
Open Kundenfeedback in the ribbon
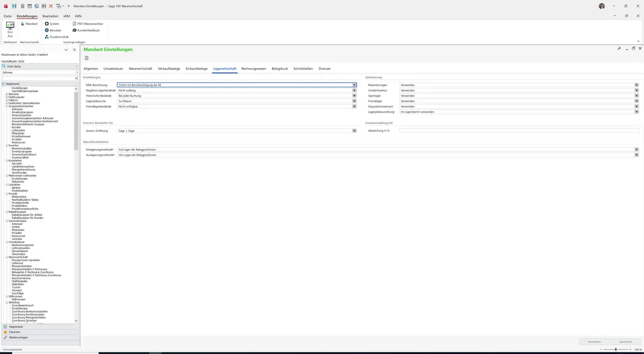(x=86, y=30)
